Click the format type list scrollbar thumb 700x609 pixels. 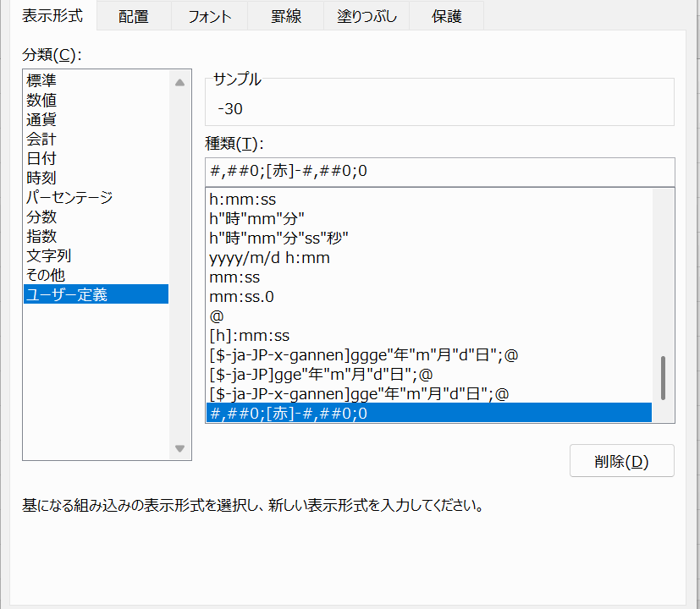663,377
